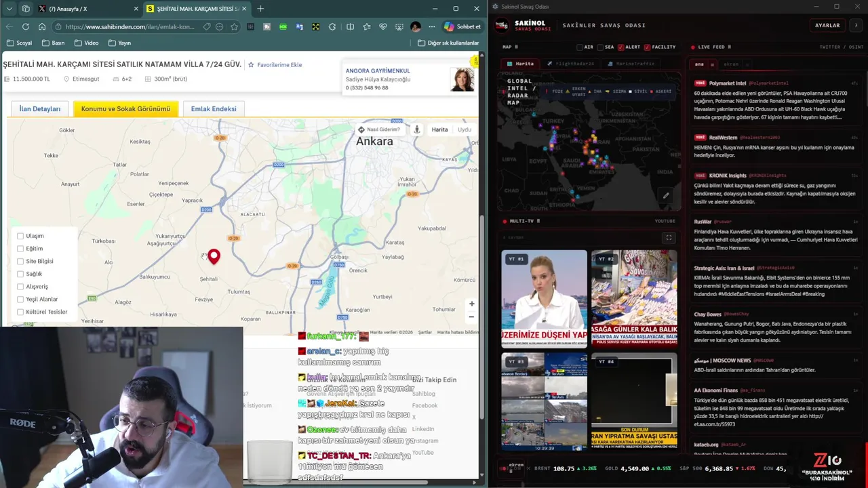Open the Yayın bookmarks folder
Screen dimensions: 868x488
tap(119, 43)
